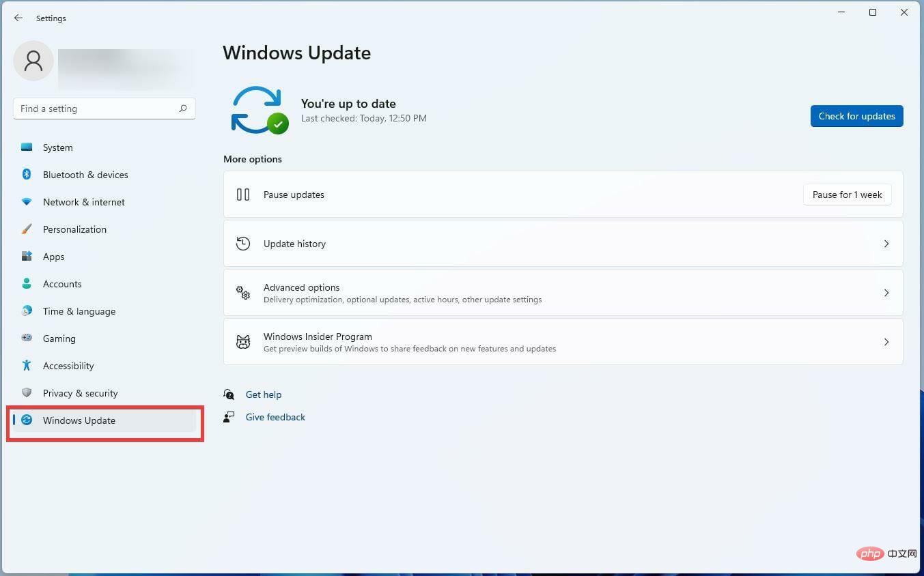The width and height of the screenshot is (924, 576).
Task: Click Get preview builds description text
Action: pos(410,349)
